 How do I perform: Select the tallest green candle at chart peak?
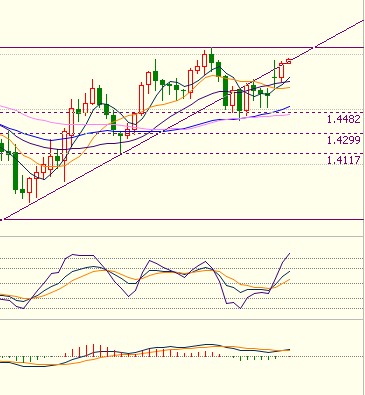(211, 58)
